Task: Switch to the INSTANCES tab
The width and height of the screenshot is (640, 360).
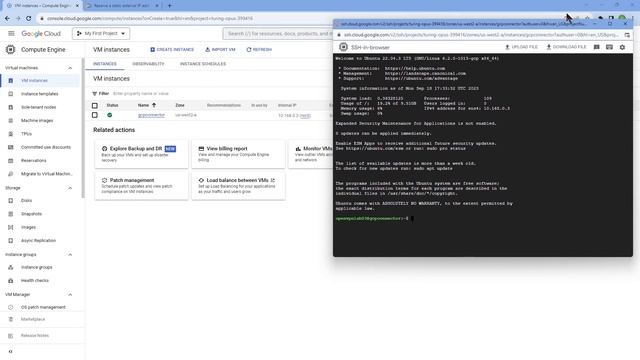Action: [x=105, y=64]
